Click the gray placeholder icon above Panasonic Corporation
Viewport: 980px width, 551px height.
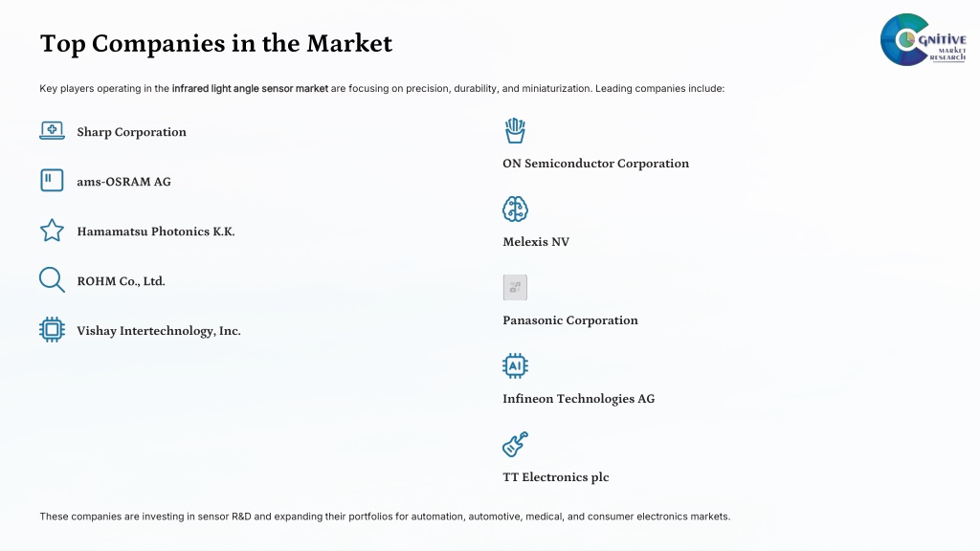[x=515, y=287]
